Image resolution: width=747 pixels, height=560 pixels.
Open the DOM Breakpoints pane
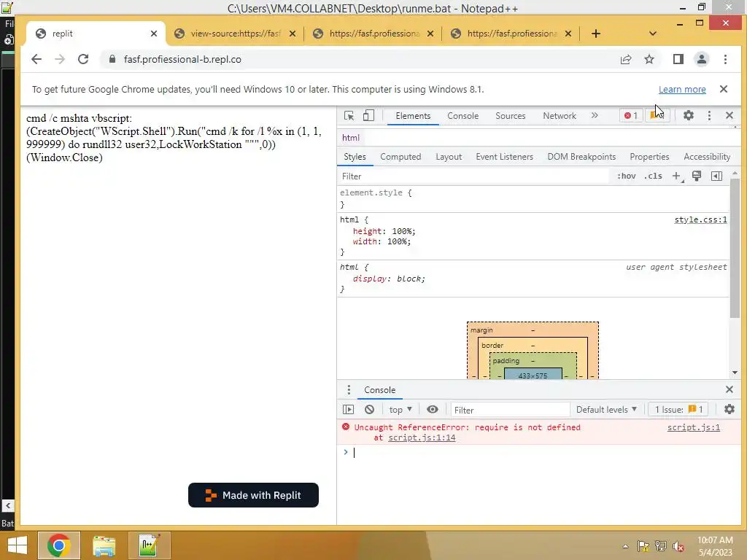(x=581, y=157)
